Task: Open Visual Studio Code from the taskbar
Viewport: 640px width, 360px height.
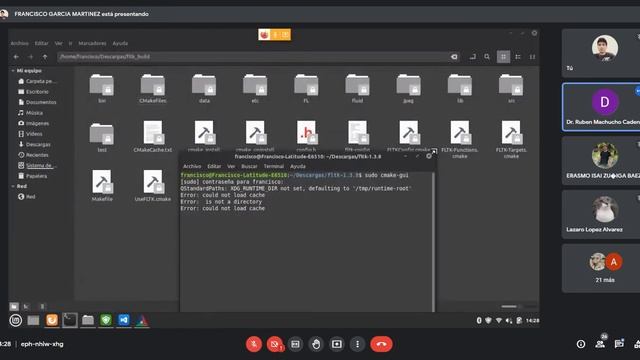Action: click(x=124, y=320)
